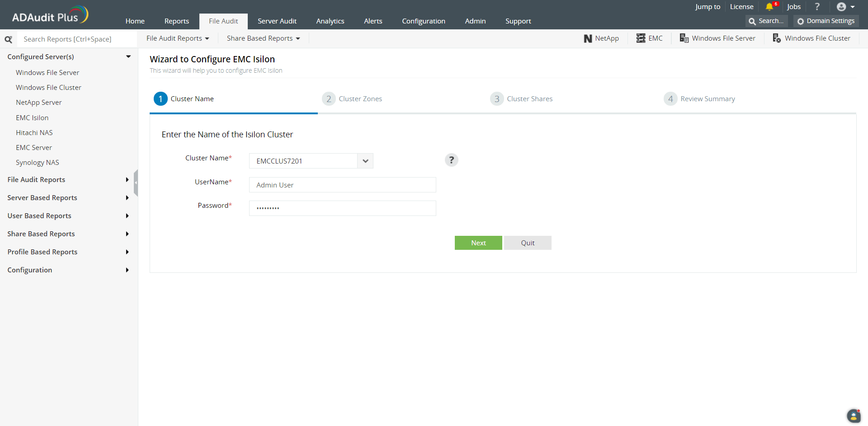Open the user account avatar menu

pos(845,7)
